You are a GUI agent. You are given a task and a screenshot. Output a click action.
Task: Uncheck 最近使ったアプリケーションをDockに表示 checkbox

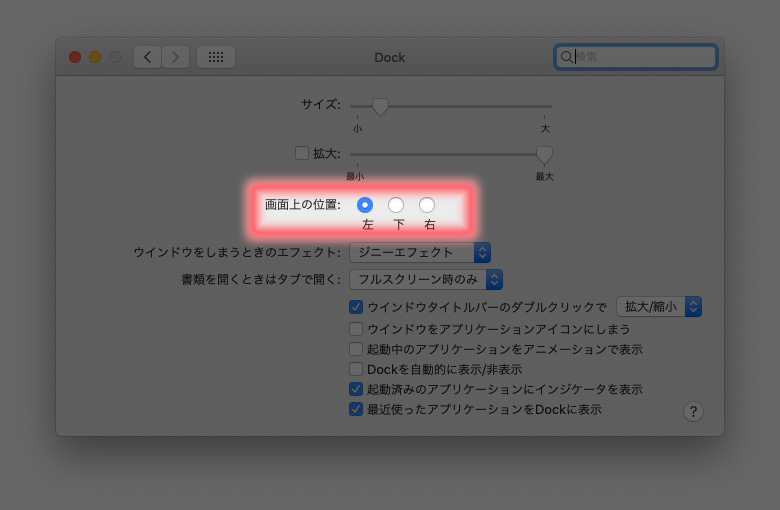[356, 409]
